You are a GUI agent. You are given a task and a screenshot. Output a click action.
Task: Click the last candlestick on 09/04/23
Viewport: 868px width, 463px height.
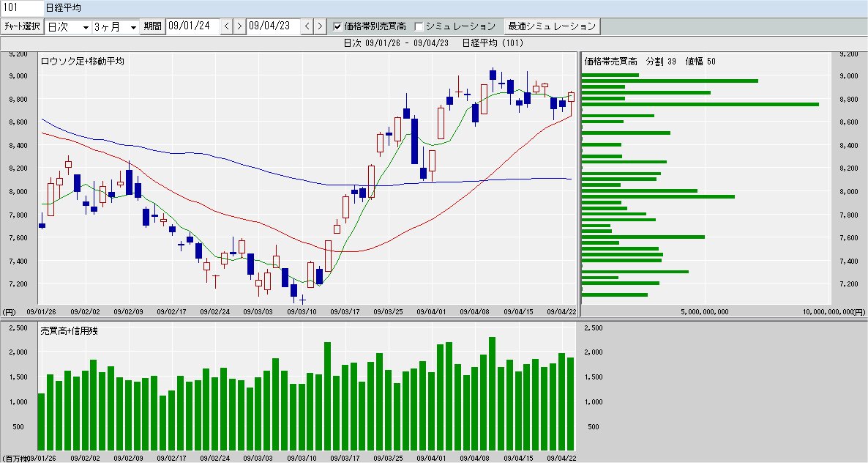coord(572,97)
